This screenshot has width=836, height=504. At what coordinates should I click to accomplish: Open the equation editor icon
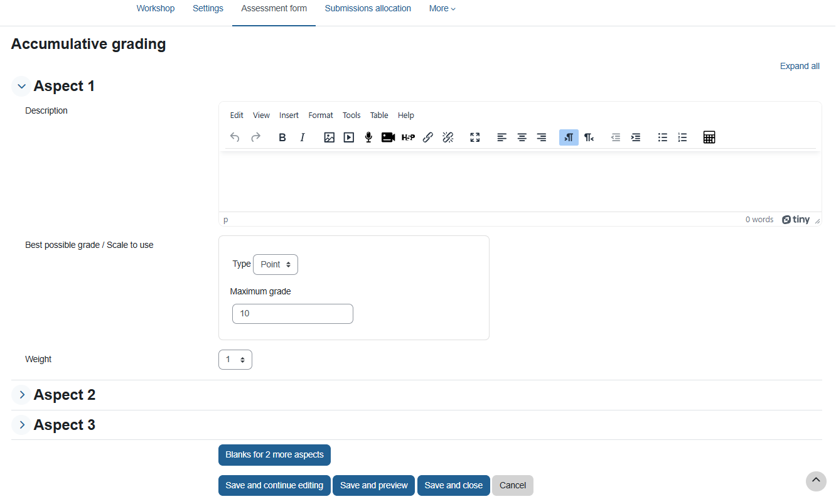(x=709, y=137)
